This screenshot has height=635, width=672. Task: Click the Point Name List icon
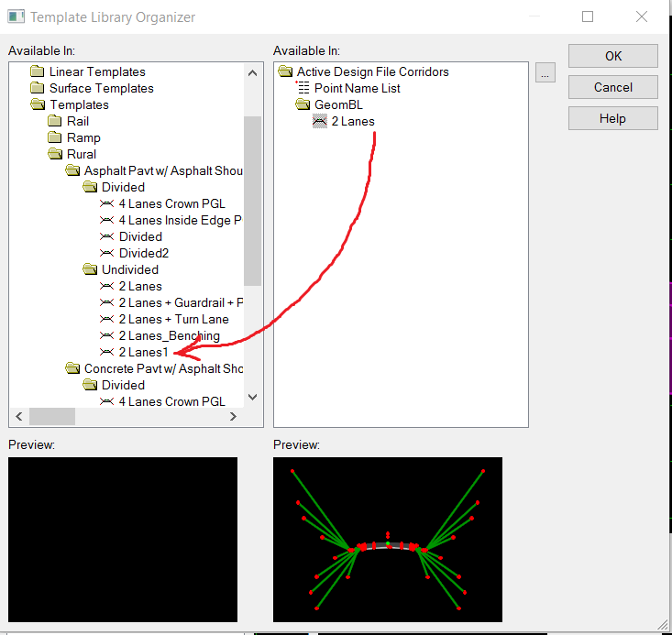click(303, 88)
